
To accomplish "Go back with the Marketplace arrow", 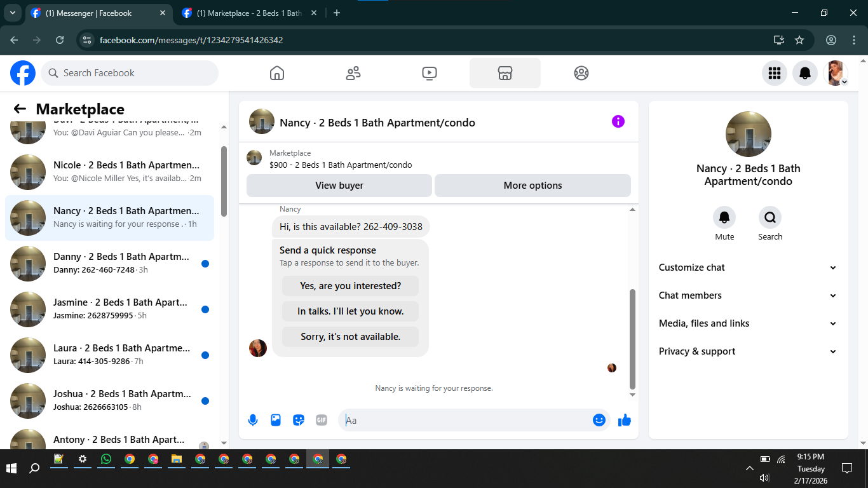I will click(20, 109).
